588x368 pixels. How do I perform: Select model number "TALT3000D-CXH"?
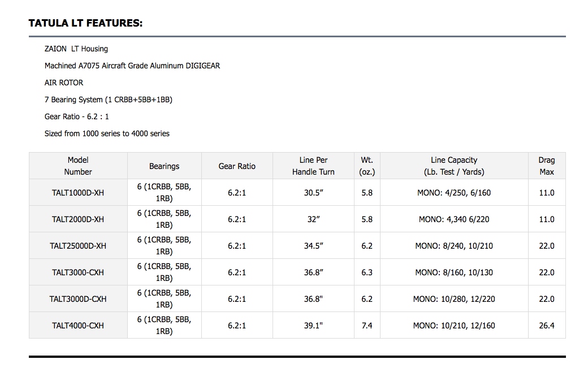(78, 299)
